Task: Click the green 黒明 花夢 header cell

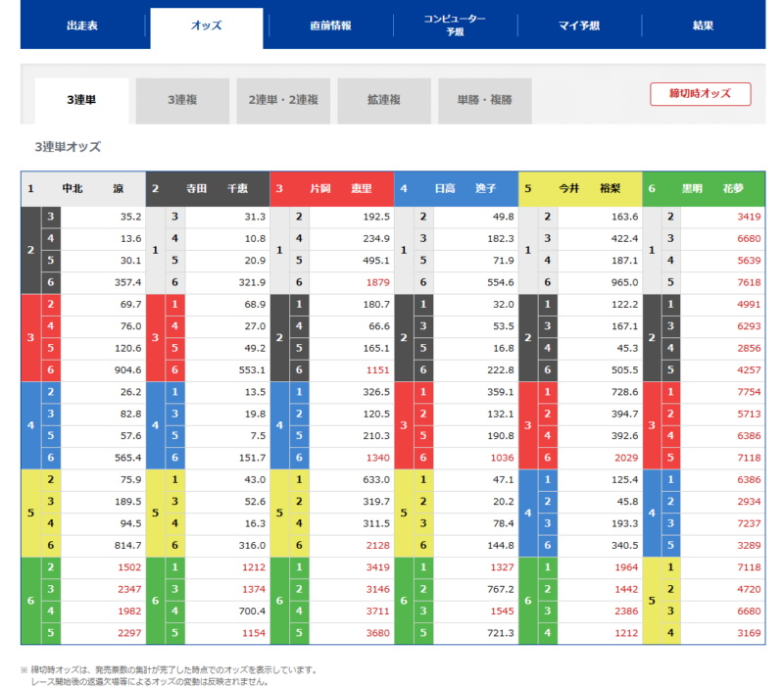Action: pos(704,188)
